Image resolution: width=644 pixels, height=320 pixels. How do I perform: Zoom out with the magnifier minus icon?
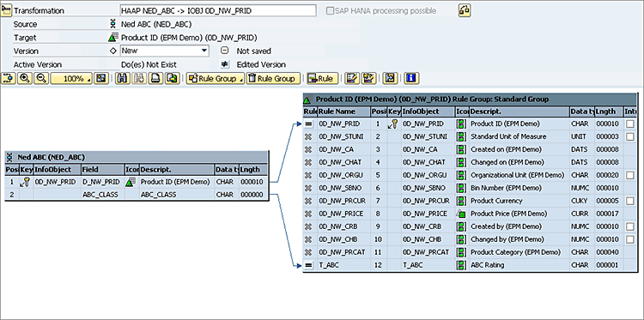[x=41, y=78]
